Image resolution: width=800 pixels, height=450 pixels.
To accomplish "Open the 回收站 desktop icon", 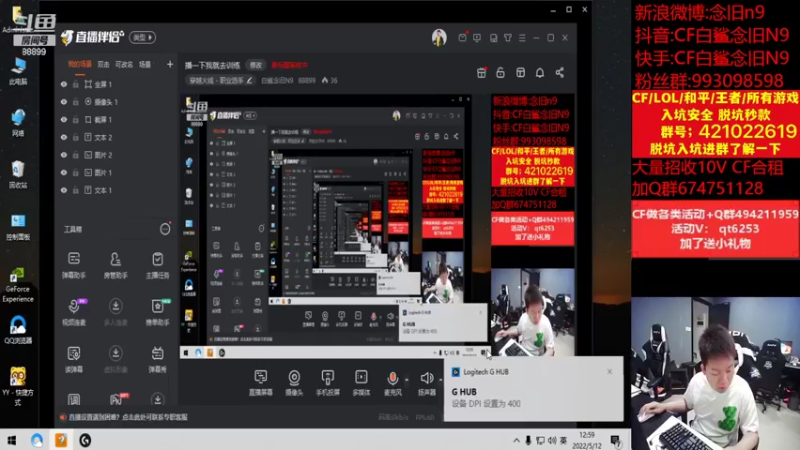I will tap(18, 173).
